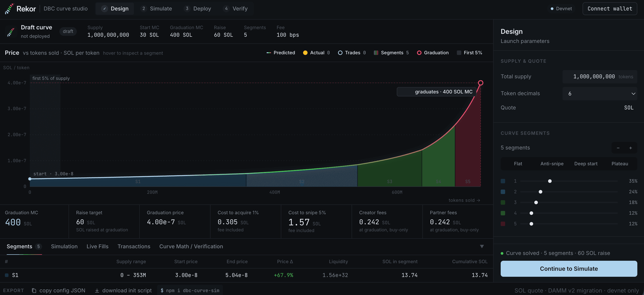
Task: Switch to the Transactions tab
Action: (134, 247)
